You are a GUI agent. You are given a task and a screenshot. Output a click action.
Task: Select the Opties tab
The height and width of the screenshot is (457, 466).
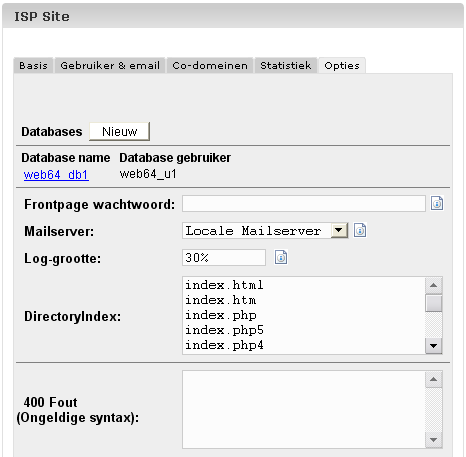pos(342,66)
